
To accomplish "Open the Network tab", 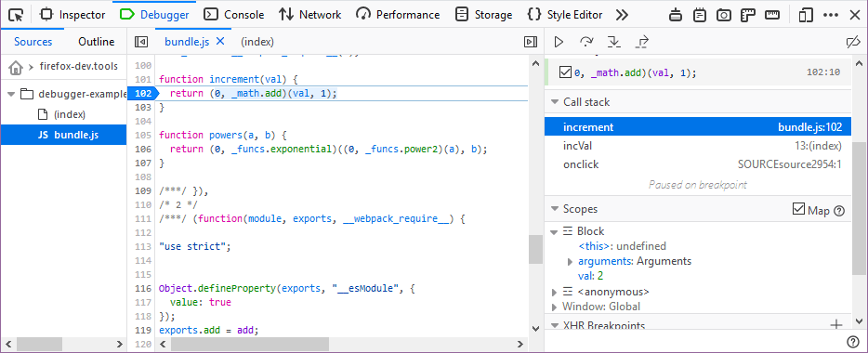I will click(x=310, y=15).
